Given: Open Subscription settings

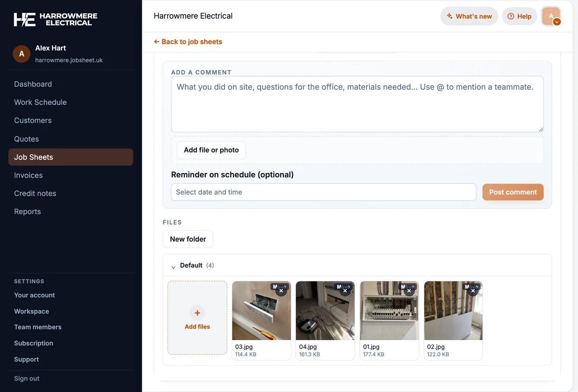Looking at the screenshot, I should (x=33, y=343).
